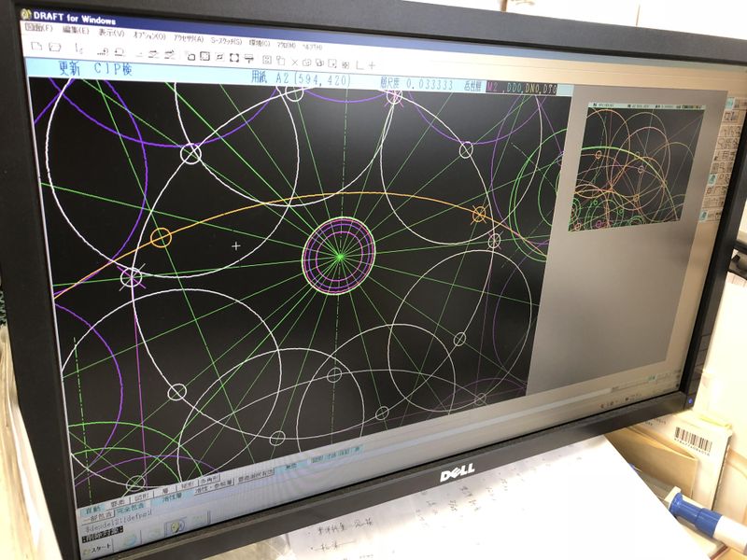Click the plus crosshair icon in toolbar
This screenshot has height=560, width=747.
[x=372, y=64]
